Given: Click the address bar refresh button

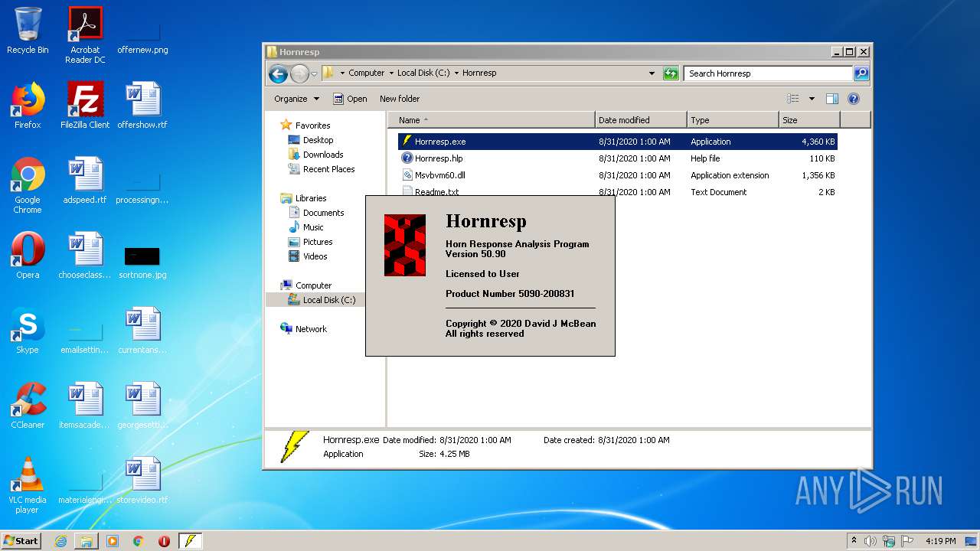Looking at the screenshot, I should [671, 73].
